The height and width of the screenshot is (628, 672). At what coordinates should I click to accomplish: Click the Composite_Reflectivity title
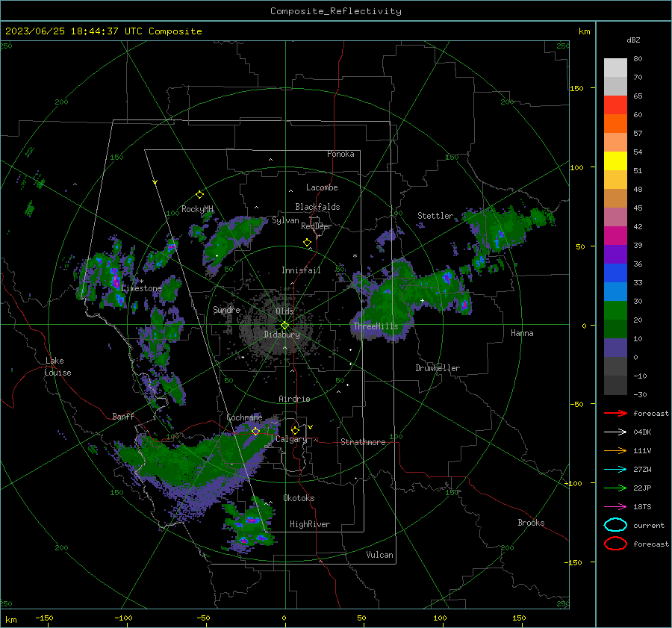(x=336, y=11)
